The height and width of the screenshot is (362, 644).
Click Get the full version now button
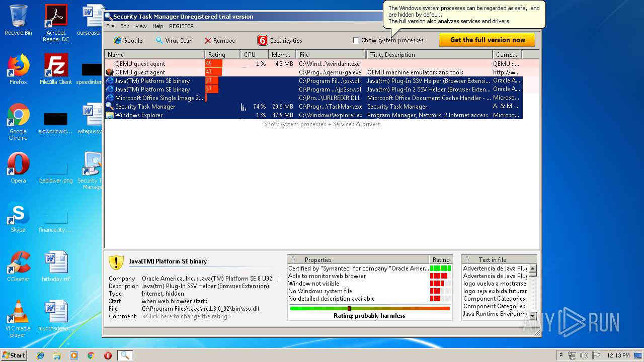(487, 40)
